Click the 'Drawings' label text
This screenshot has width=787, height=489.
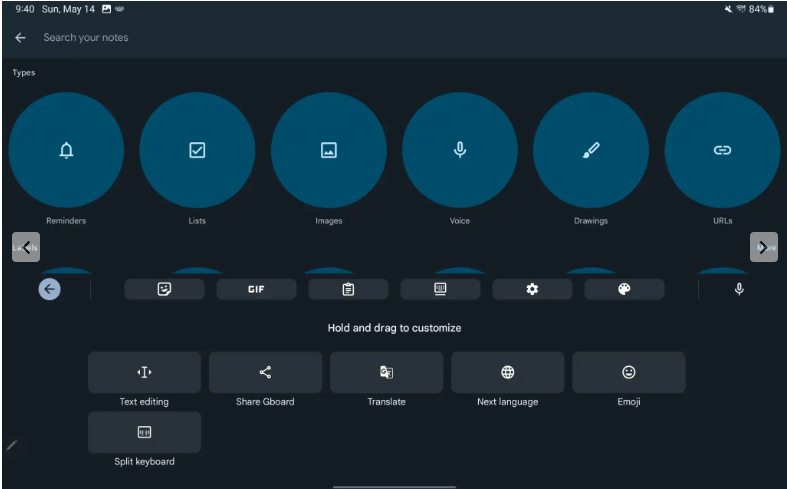[x=591, y=220]
